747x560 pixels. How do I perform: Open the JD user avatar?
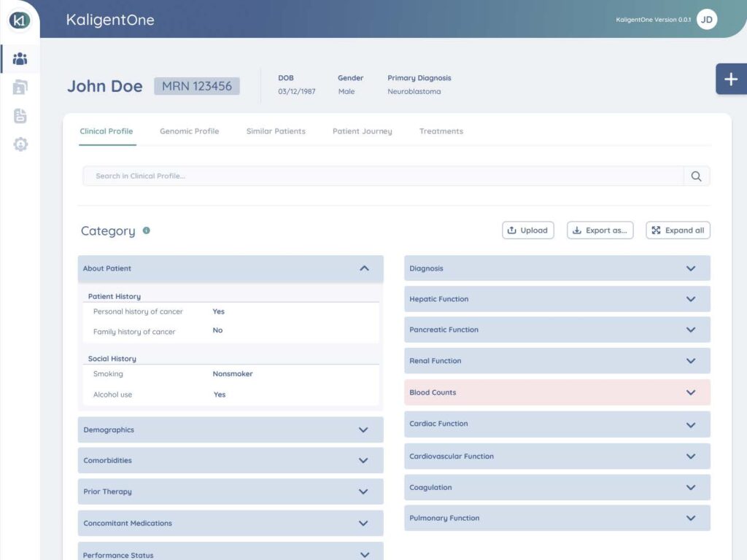[706, 20]
